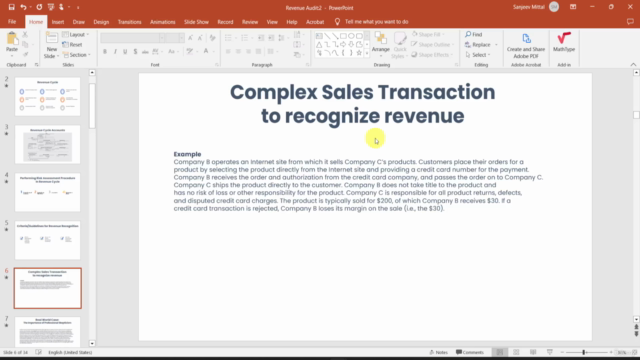This screenshot has width=640, height=360.
Task: Toggle Center paragraph alignment
Action: 238,51
